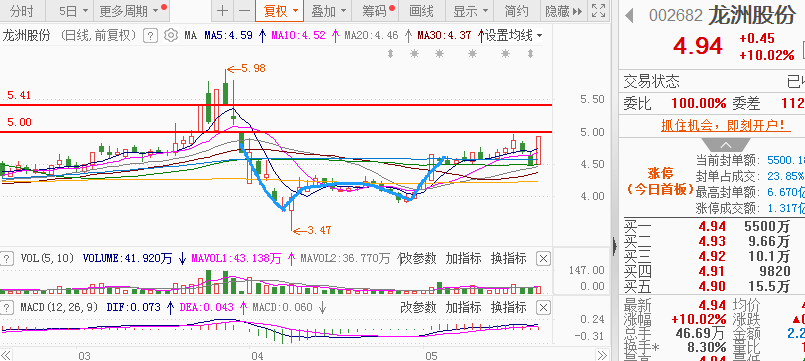805x361 pixels.
Task: Click the minus zoom-out chart button
Action: pos(244,10)
